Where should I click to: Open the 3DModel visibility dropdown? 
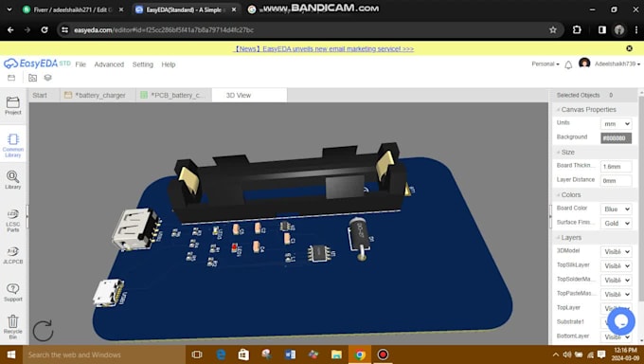(617, 251)
